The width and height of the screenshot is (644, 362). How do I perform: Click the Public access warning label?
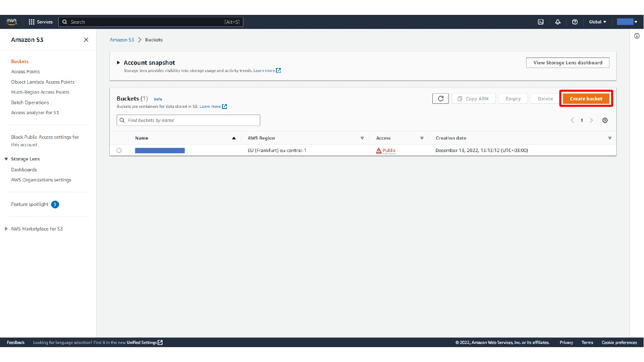386,150
